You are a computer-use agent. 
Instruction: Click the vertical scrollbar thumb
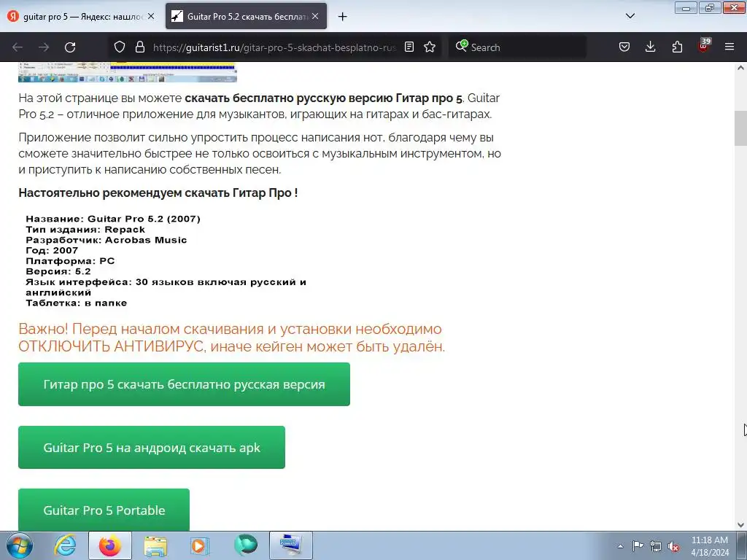point(740,128)
